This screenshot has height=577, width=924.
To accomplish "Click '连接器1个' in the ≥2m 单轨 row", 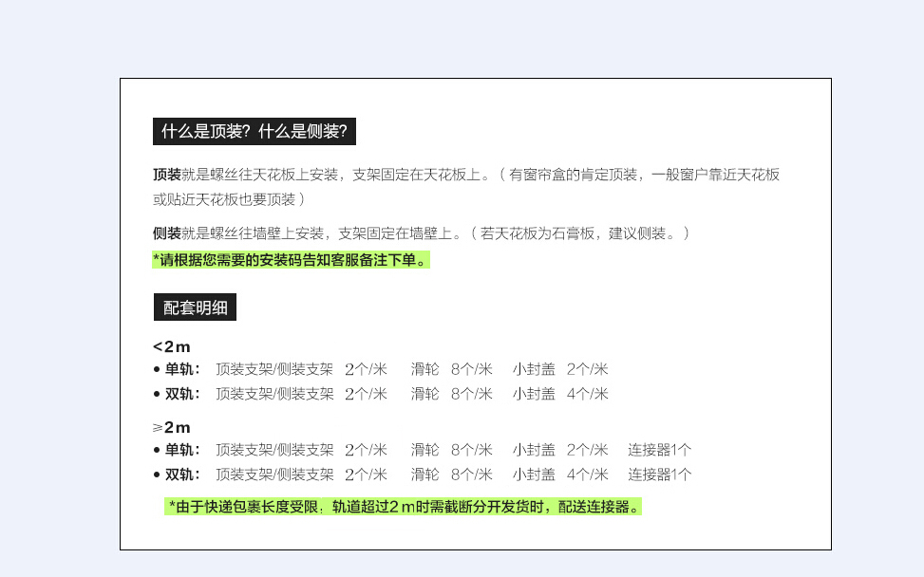I will [659, 450].
